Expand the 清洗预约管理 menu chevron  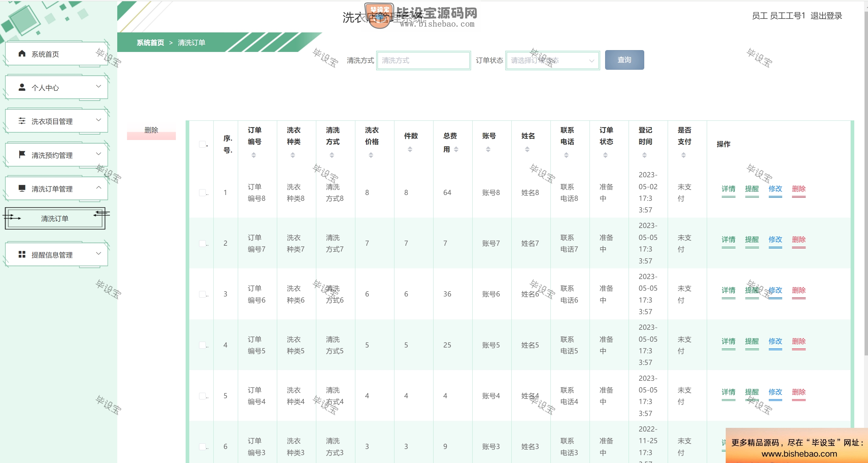point(99,154)
